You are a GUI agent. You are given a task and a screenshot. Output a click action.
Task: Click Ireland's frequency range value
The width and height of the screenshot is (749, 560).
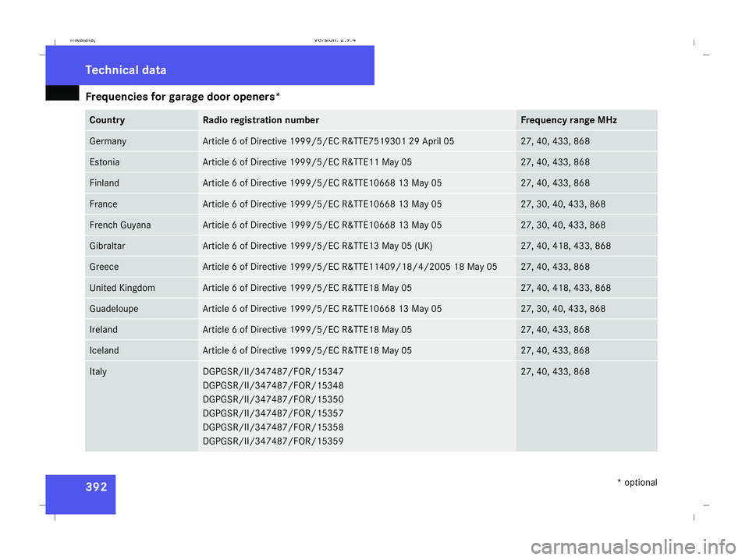click(x=555, y=330)
